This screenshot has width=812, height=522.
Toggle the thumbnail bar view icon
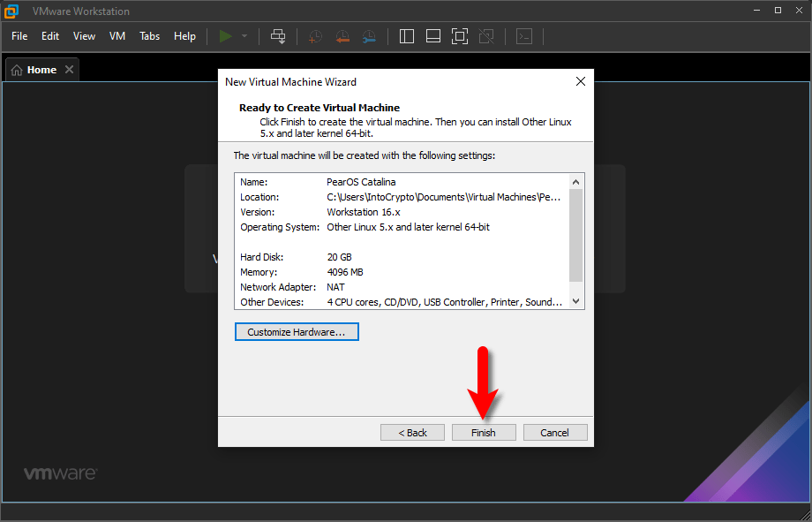(433, 36)
